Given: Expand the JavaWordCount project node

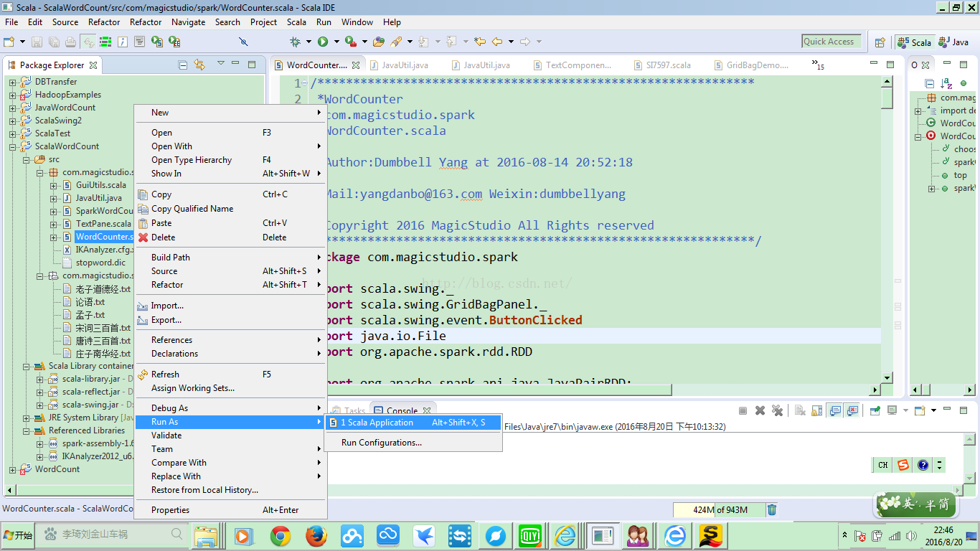Looking at the screenshot, I should click(x=12, y=108).
